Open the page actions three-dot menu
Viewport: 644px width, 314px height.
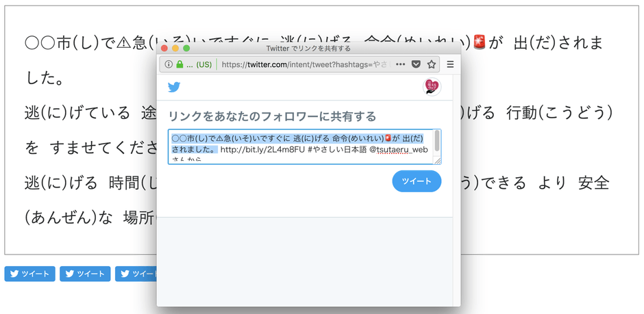[401, 64]
